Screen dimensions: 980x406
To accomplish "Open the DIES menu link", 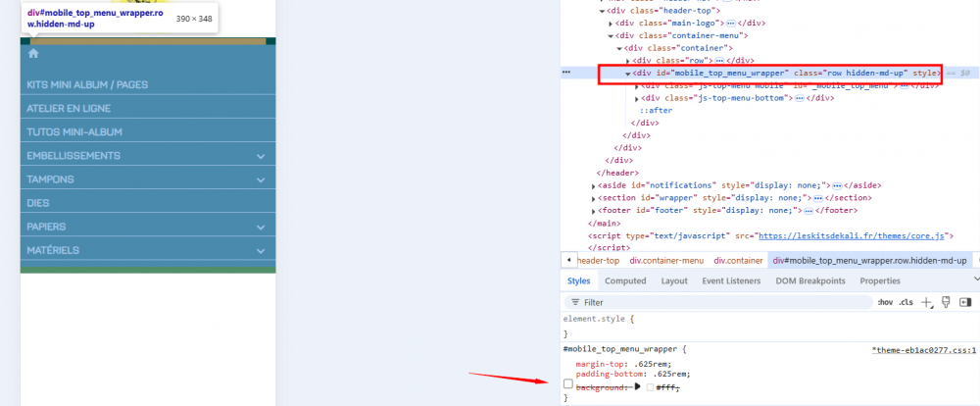I will [38, 203].
